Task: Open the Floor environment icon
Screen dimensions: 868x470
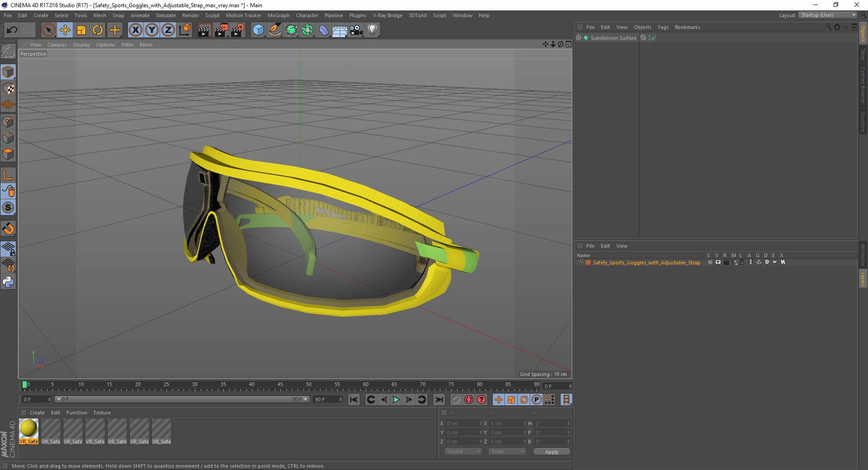Action: (340, 30)
